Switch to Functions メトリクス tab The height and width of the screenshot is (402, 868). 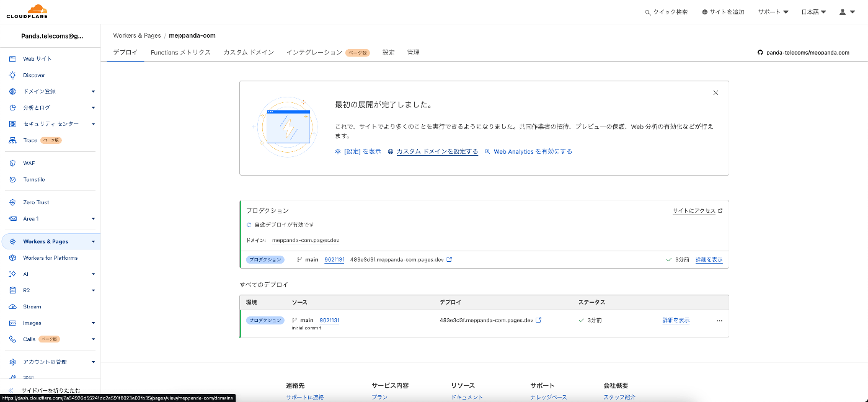180,53
